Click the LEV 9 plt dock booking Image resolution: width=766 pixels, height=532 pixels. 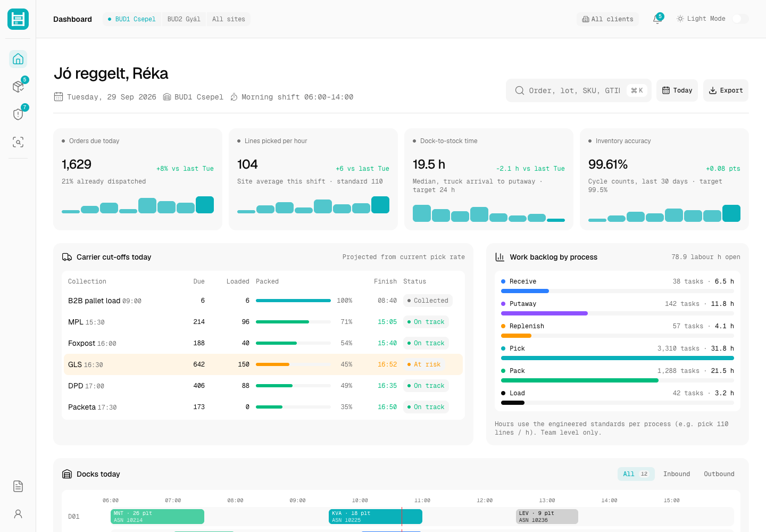(547, 517)
